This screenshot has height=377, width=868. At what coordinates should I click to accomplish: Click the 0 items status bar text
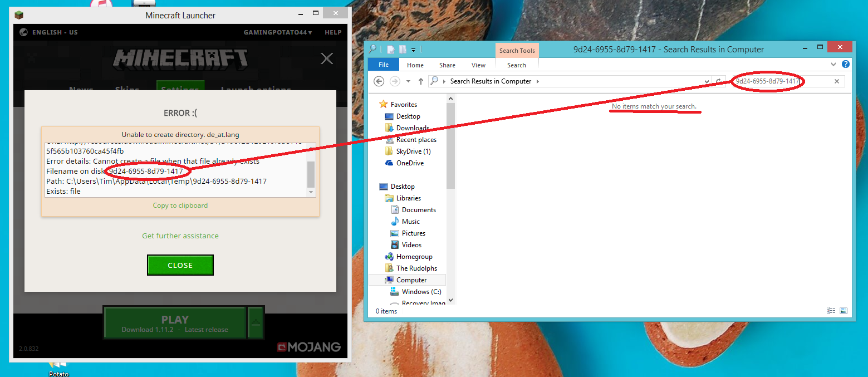[386, 311]
